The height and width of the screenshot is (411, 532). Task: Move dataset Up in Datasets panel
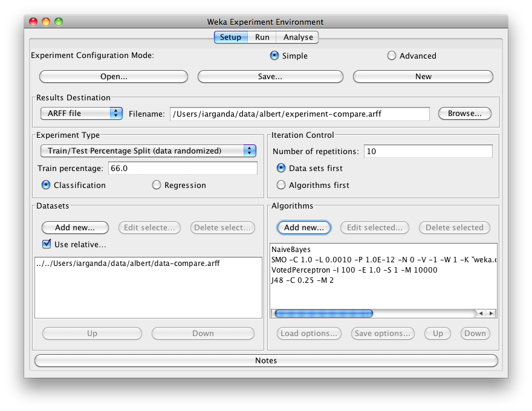[x=92, y=334]
